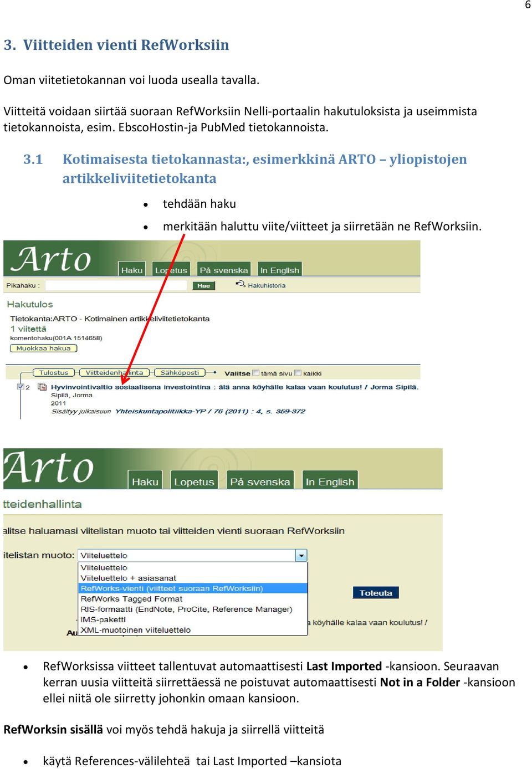The image size is (532, 769).
Task: Switch to På svenska on the Hakutulos page
Action: [x=224, y=269]
